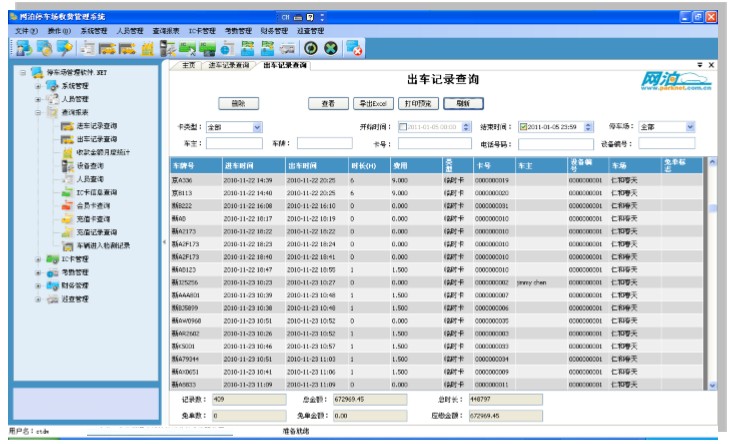Toggle the start time checkbox
The width and height of the screenshot is (732, 444).
point(403,127)
